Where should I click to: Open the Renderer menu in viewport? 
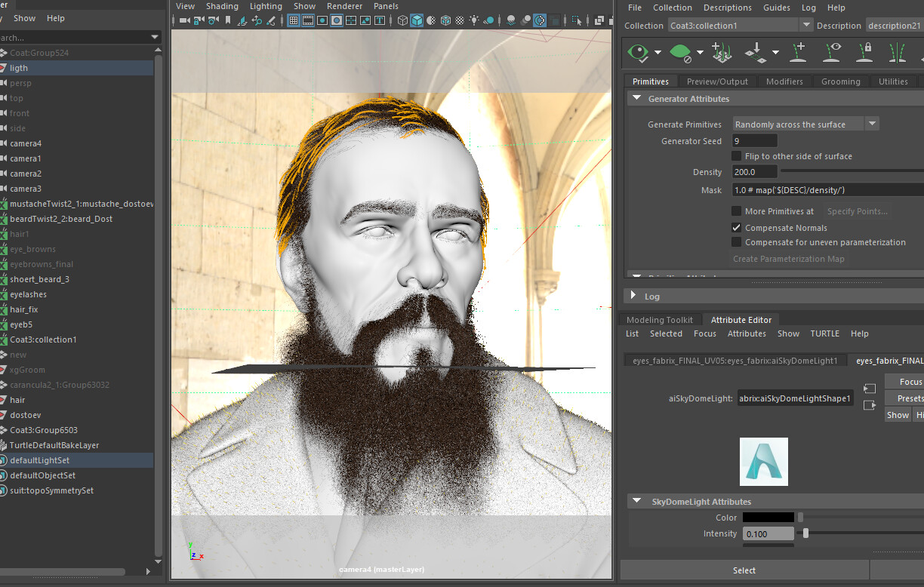344,6
